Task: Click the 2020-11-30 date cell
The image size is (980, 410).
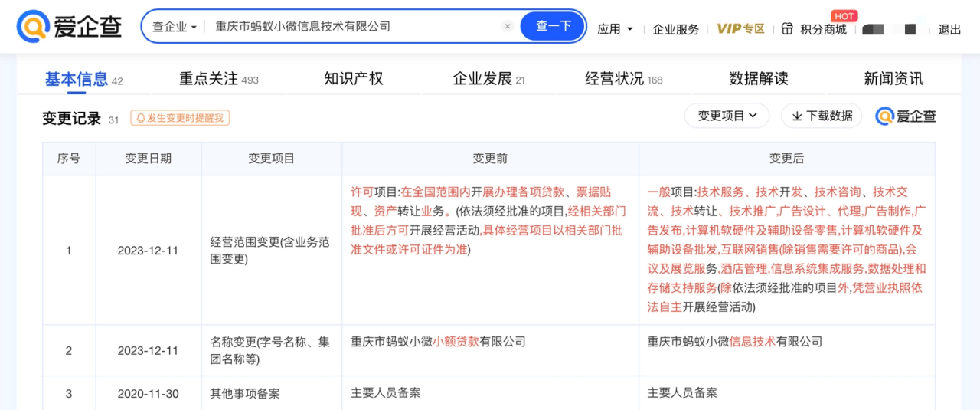Action: tap(149, 393)
